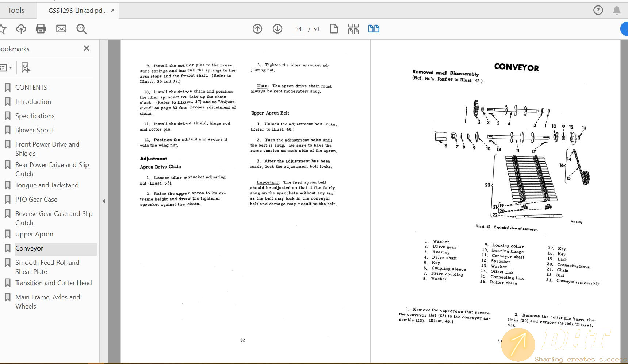Go to next page with down arrow
The height and width of the screenshot is (364, 628).
(x=277, y=29)
